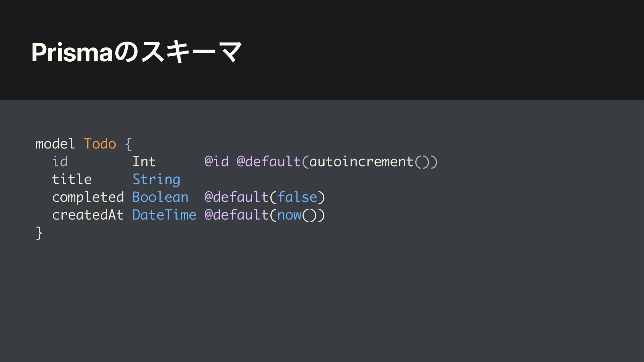The width and height of the screenshot is (644, 362).
Task: Click "@default" on the id line
Action: click(x=268, y=162)
